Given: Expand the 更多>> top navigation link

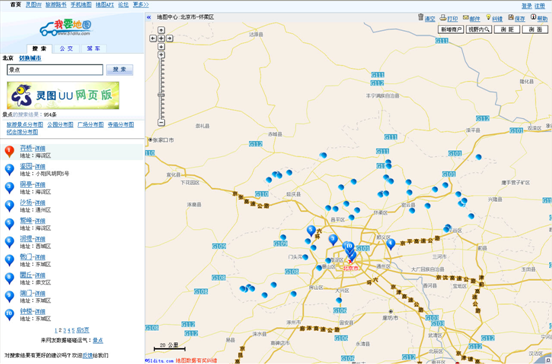Looking at the screenshot, I should click(x=141, y=5).
